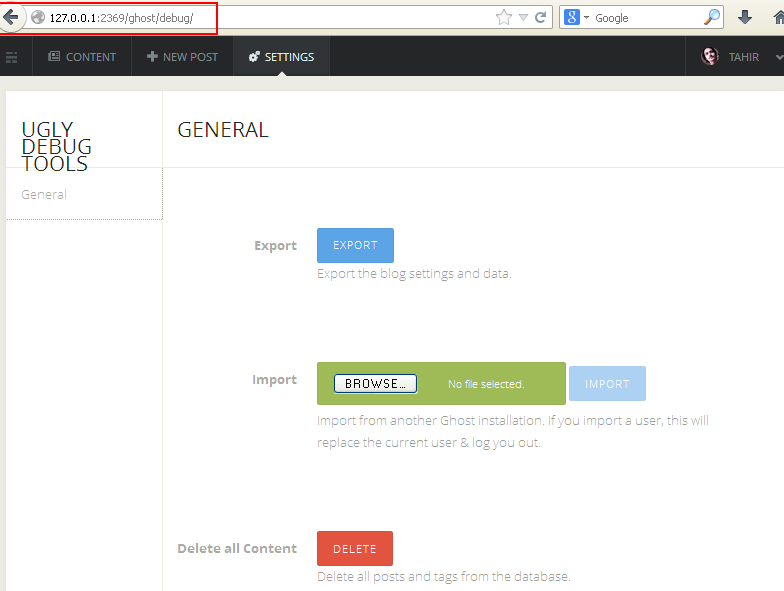Bookmark this page with the star icon
The height and width of the screenshot is (591, 784).
pos(504,17)
